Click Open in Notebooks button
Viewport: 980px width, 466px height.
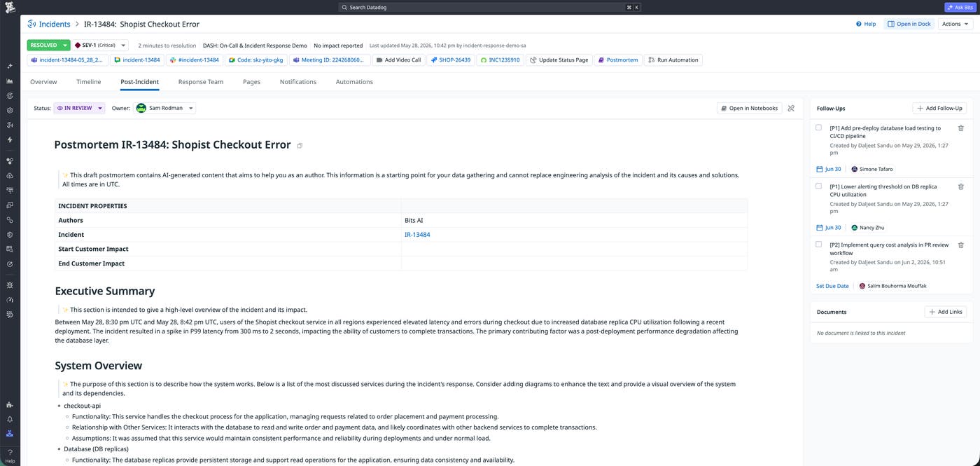(x=749, y=108)
